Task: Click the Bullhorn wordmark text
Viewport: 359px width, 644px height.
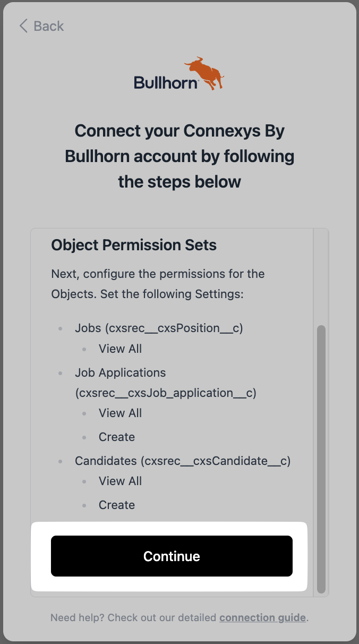Action: coord(166,82)
